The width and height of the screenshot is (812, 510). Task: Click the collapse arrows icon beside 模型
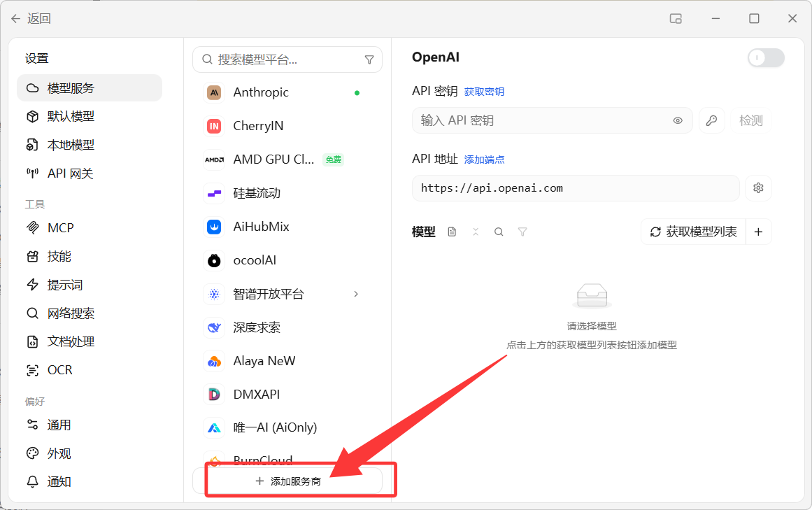(x=476, y=232)
